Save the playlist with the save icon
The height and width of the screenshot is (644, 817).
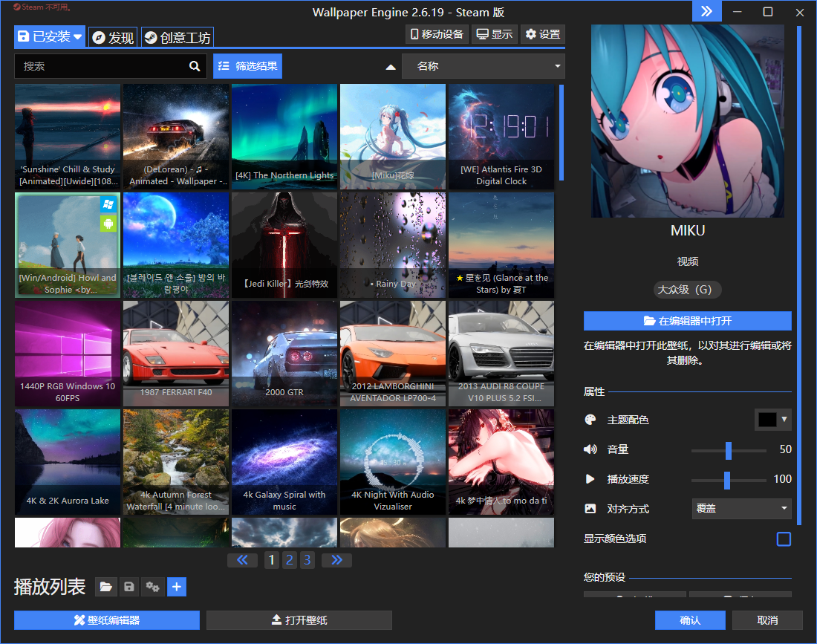[129, 587]
